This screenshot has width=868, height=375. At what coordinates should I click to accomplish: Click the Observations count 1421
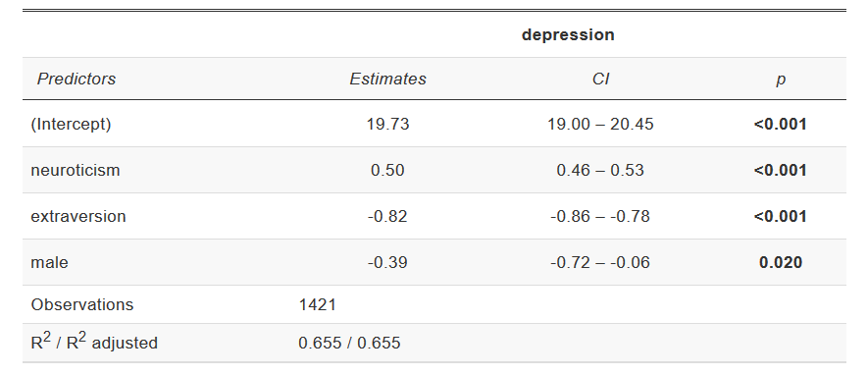(317, 304)
